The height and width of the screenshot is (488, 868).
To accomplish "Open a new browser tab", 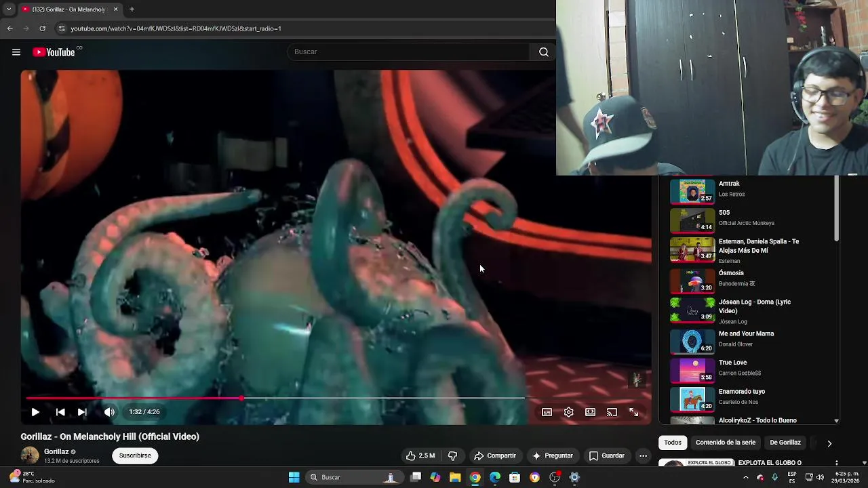I will [x=132, y=9].
